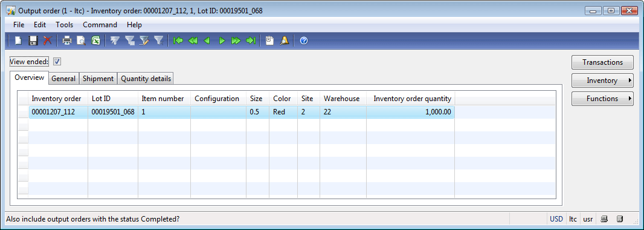644x230 pixels.
Task: Click the last funnel icon, Remove filter
Action: tap(158, 41)
